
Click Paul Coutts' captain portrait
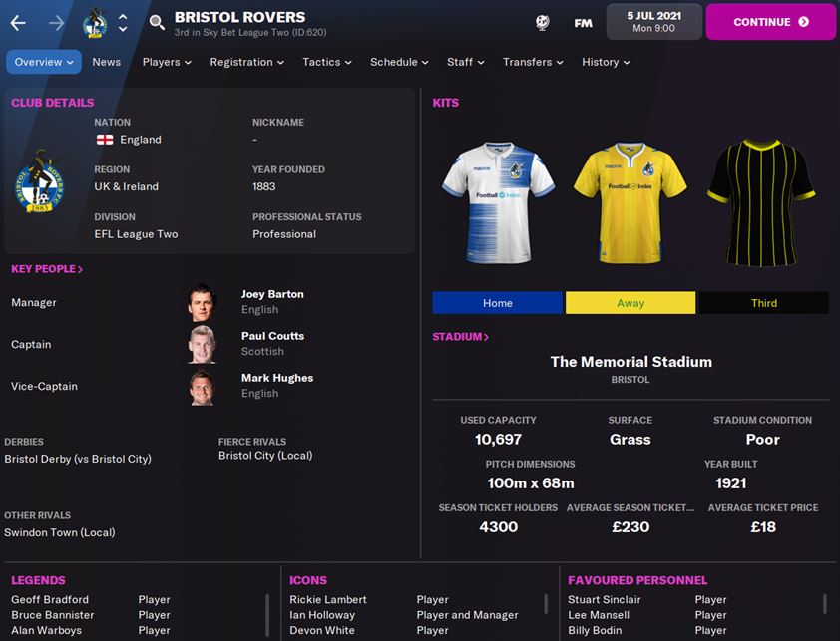pyautogui.click(x=202, y=345)
